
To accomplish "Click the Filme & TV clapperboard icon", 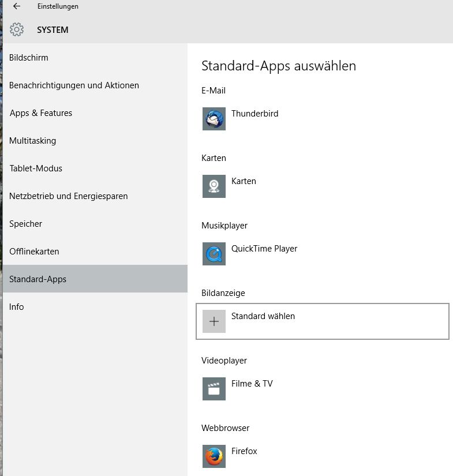I will pos(214,389).
